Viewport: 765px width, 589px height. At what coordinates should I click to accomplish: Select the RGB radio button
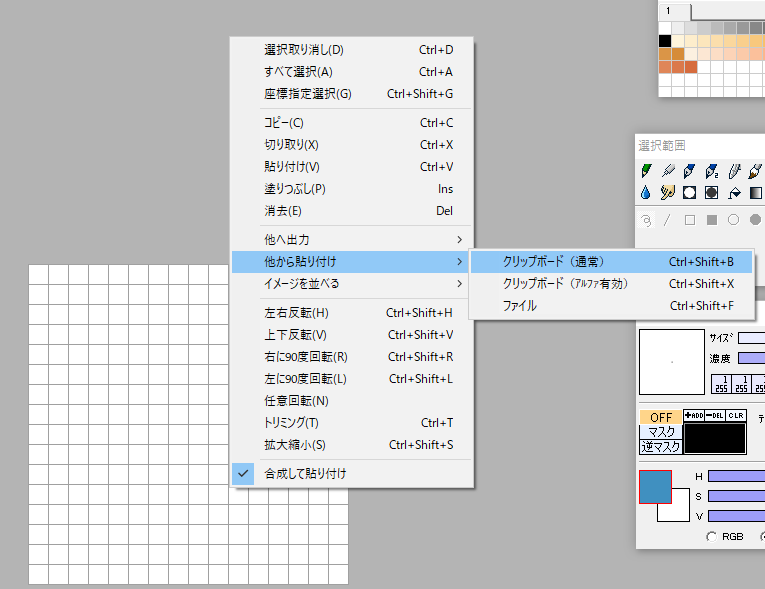[712, 537]
